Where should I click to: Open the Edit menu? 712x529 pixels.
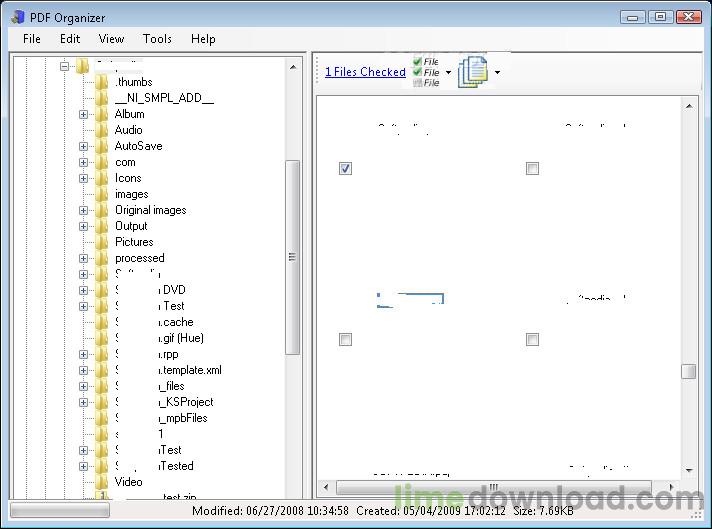tap(70, 39)
